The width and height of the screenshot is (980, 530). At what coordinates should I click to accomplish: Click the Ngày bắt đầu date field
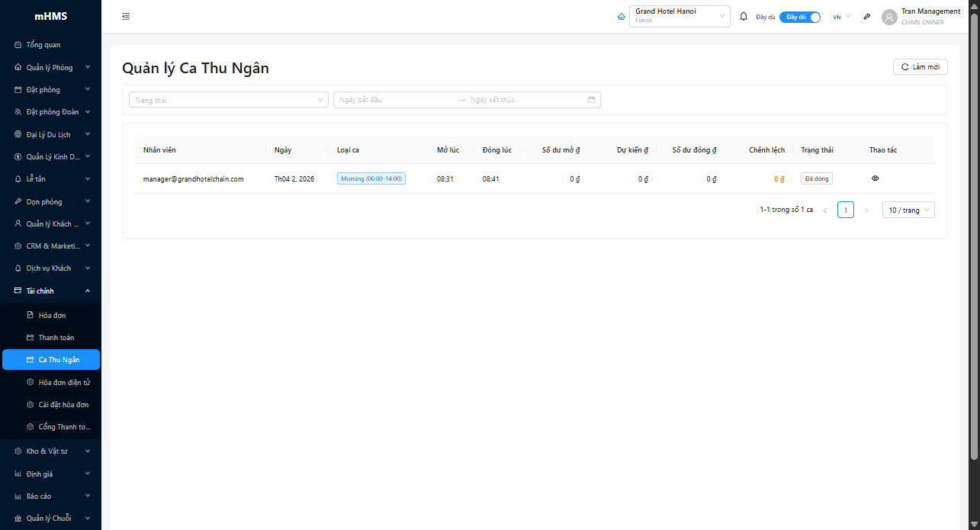point(393,100)
